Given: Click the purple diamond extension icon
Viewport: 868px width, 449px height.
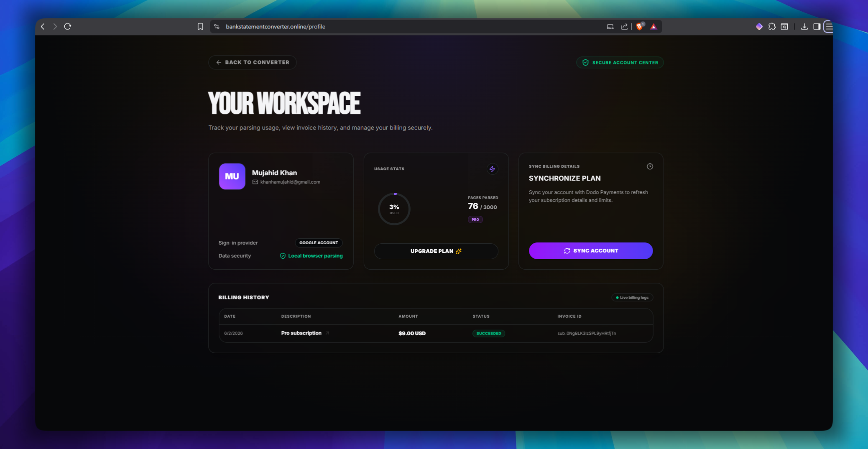Looking at the screenshot, I should pos(759,26).
